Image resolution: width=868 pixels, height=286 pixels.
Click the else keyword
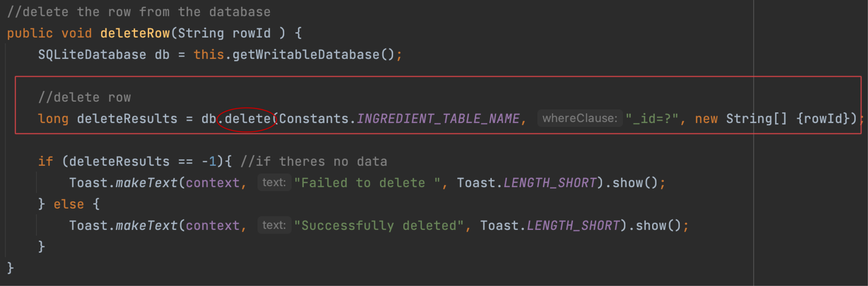click(69, 204)
